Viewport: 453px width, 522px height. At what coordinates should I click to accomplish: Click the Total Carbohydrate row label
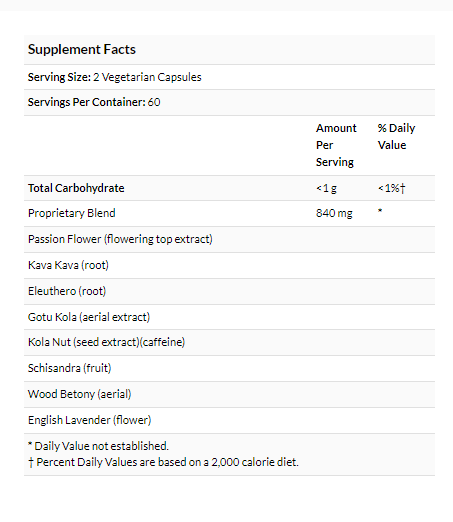(76, 188)
